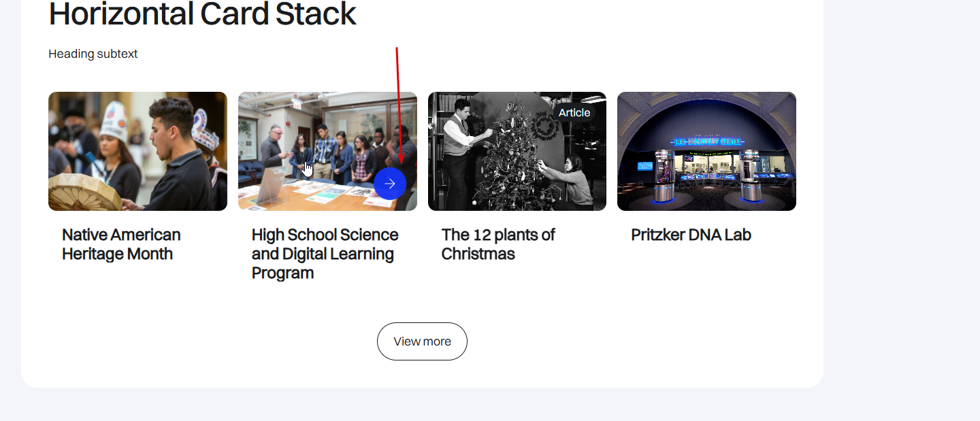Click the "Native American Heritage Month" title

[121, 244]
